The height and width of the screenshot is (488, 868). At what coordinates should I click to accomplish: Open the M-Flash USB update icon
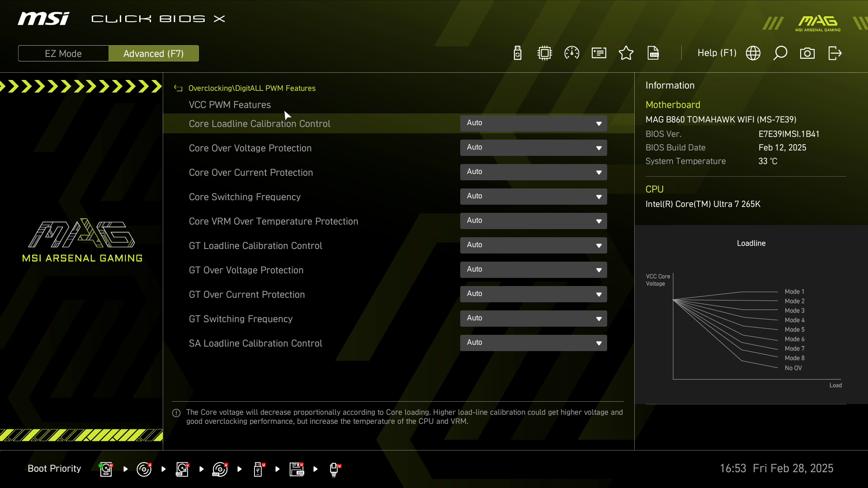tap(518, 53)
